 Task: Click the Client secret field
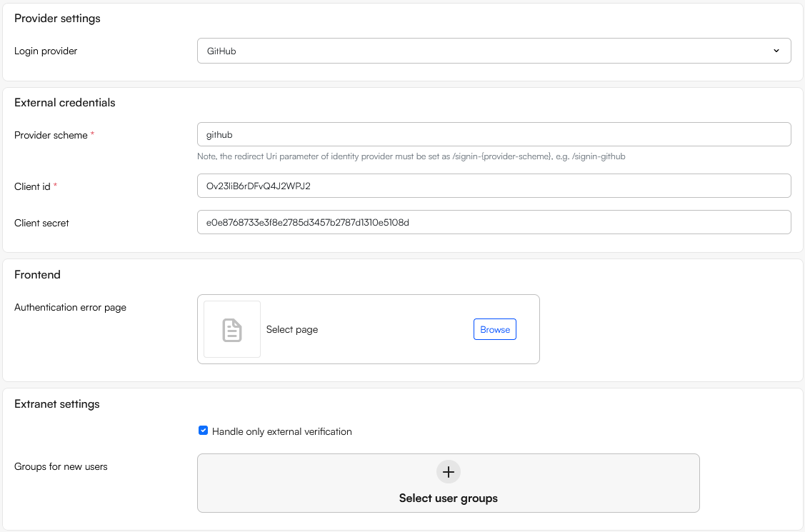pos(494,222)
